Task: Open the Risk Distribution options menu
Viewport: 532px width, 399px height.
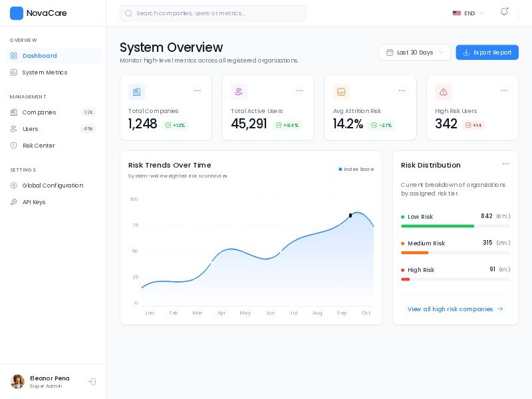Action: pyautogui.click(x=506, y=164)
